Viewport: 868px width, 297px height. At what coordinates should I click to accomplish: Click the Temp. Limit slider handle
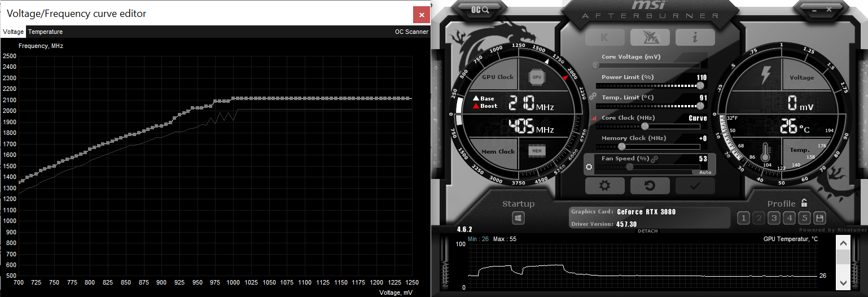click(700, 106)
